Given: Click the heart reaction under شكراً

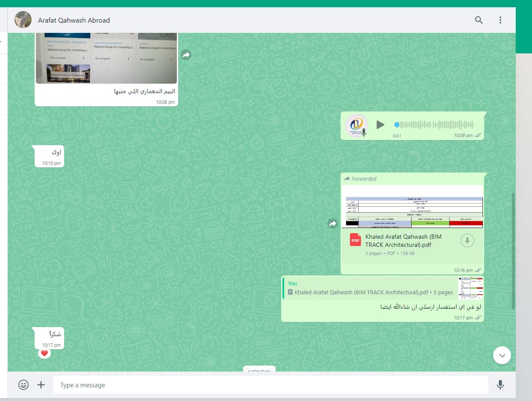Looking at the screenshot, I should point(44,353).
